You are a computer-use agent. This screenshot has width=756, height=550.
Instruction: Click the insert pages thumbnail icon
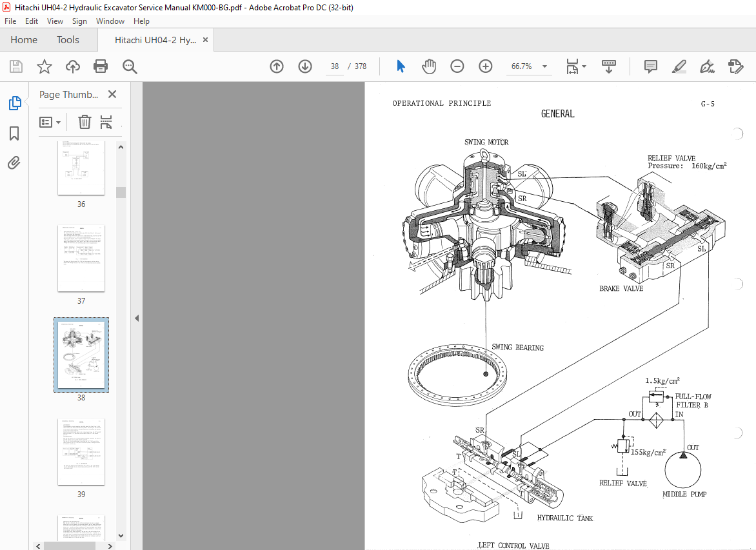click(106, 122)
